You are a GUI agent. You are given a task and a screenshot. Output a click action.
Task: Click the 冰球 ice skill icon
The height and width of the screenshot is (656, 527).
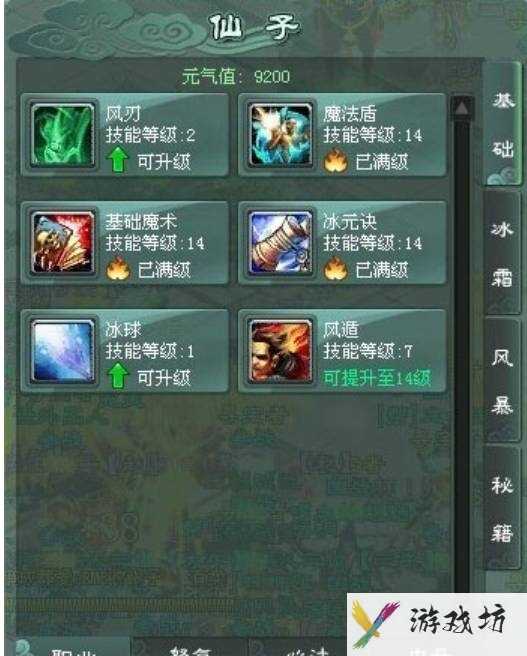click(63, 351)
